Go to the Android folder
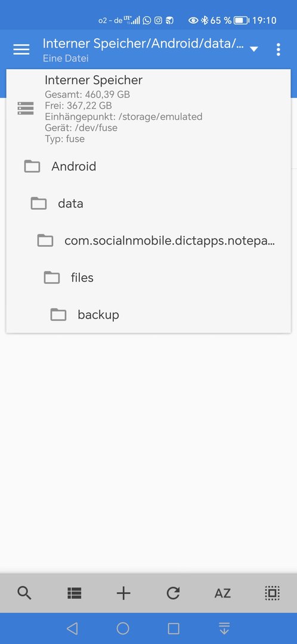The height and width of the screenshot is (644, 297). 147,166
